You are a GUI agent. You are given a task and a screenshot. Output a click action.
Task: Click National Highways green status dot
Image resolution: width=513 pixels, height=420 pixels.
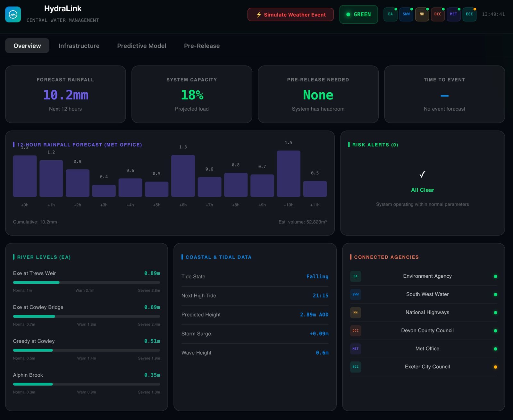pos(495,313)
